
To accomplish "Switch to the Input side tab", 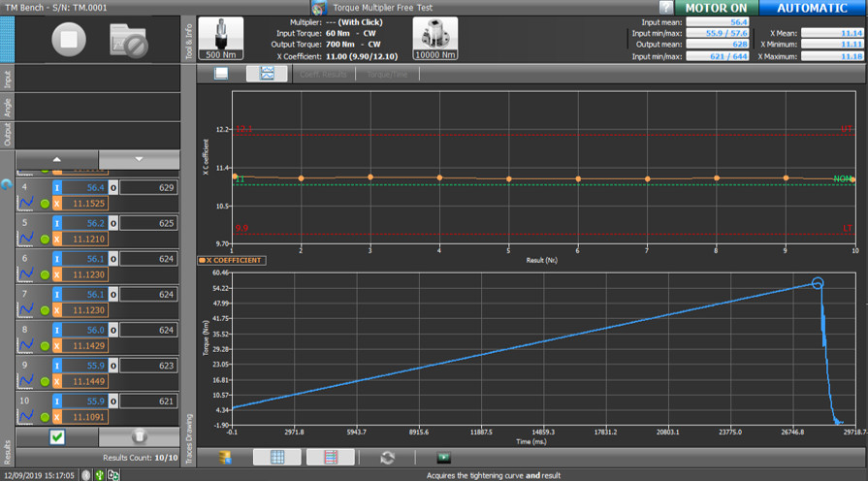I will (8, 79).
